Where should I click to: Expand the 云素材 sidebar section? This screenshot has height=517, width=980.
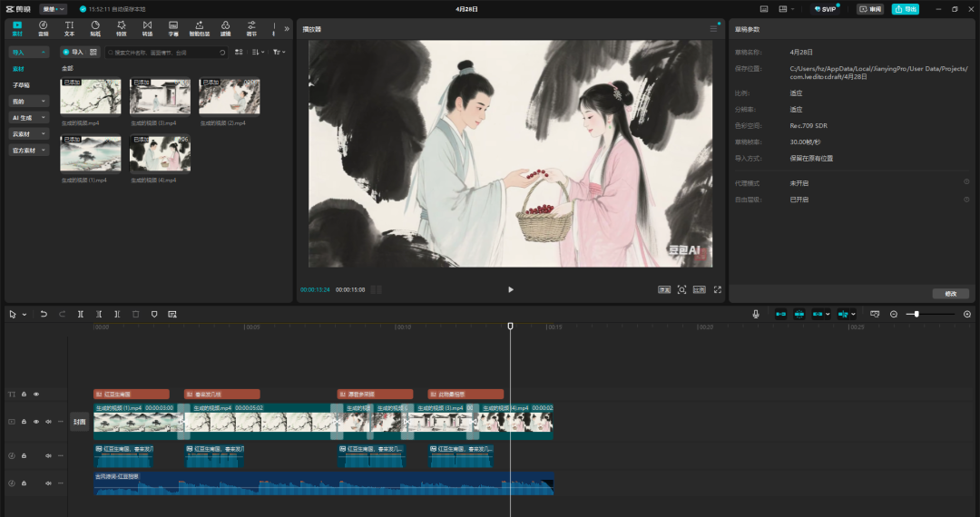point(29,133)
